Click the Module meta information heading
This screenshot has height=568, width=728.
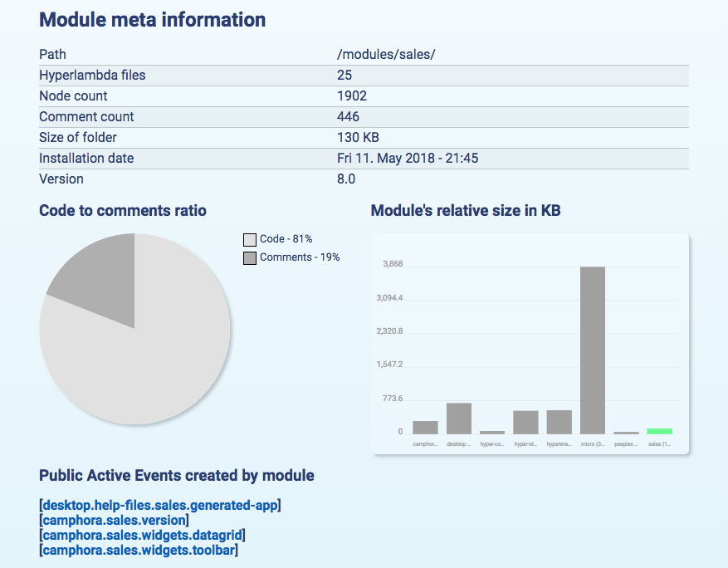[153, 20]
